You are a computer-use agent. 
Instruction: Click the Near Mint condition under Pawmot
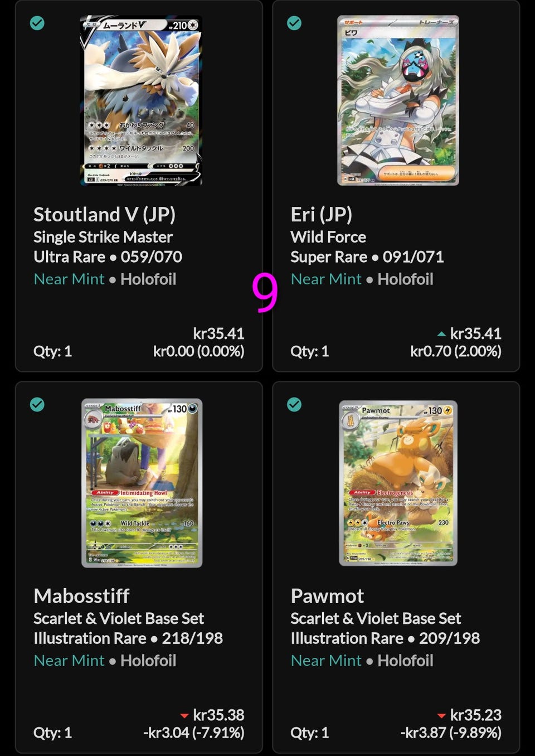326,661
